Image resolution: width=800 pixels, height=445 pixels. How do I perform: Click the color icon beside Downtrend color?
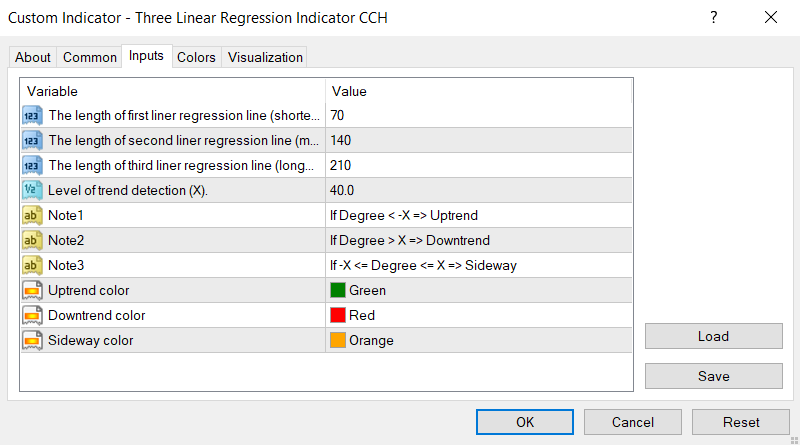(x=32, y=315)
